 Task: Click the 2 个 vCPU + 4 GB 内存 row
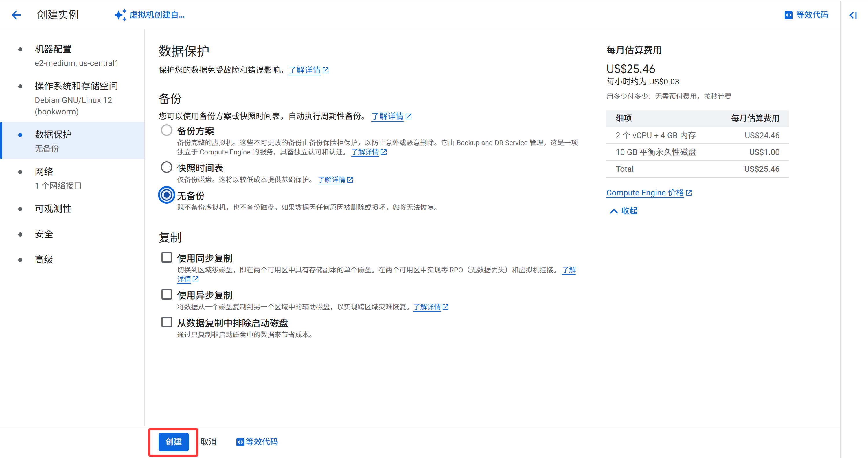[698, 135]
